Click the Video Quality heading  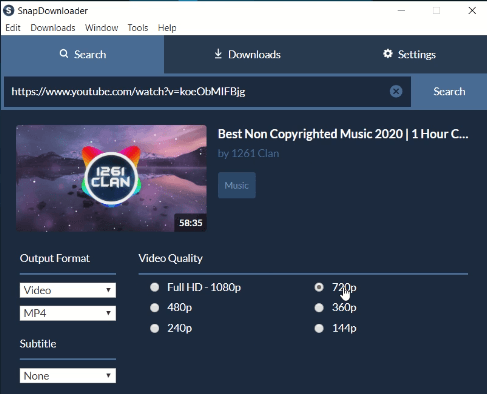[x=170, y=259]
